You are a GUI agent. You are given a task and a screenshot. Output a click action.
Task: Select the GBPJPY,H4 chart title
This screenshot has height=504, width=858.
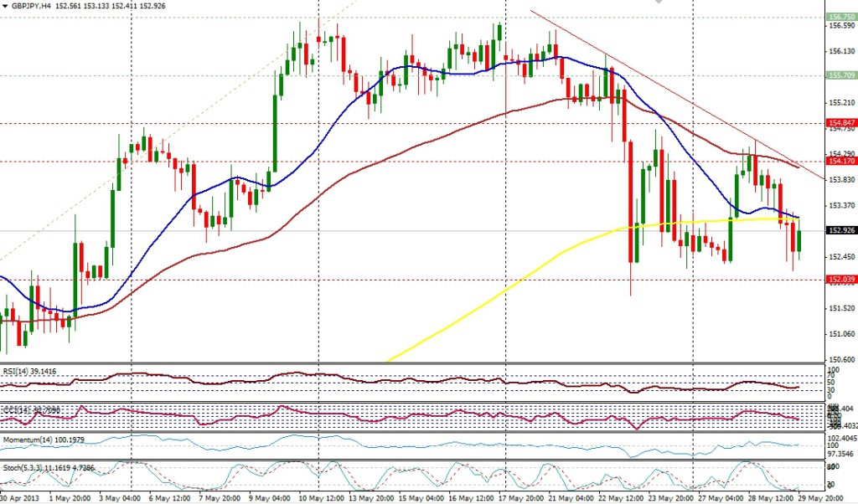(28, 6)
